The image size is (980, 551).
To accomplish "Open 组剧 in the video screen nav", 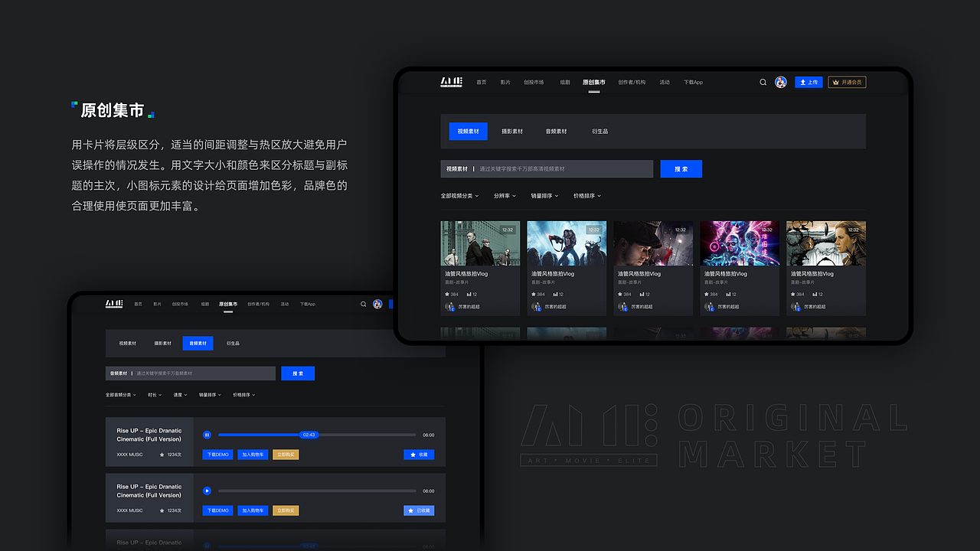I will click(x=565, y=82).
